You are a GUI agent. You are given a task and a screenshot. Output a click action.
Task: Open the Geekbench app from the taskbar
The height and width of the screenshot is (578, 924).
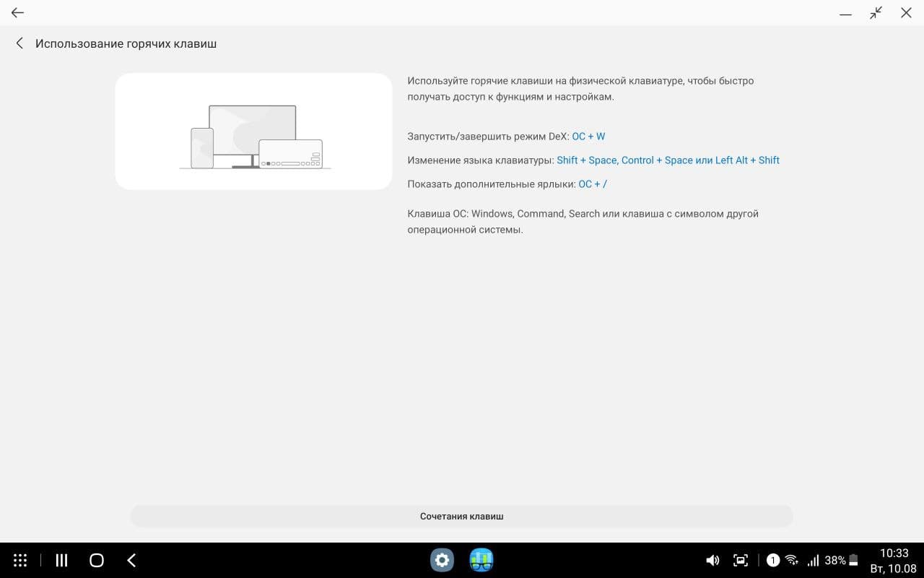coord(481,560)
